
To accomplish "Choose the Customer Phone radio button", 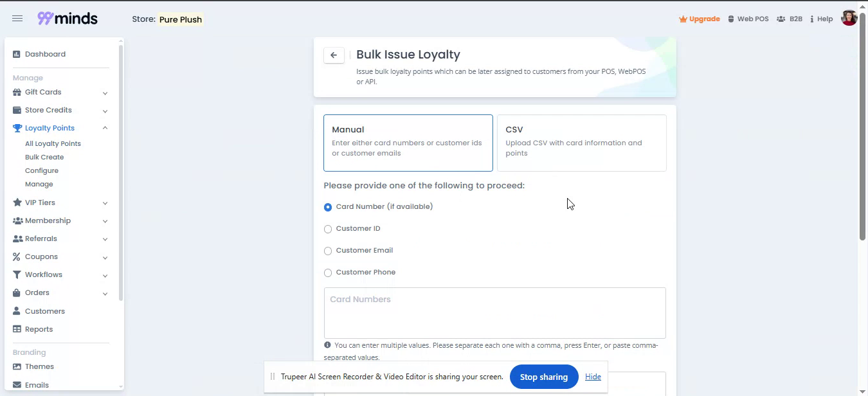I will pos(328,273).
